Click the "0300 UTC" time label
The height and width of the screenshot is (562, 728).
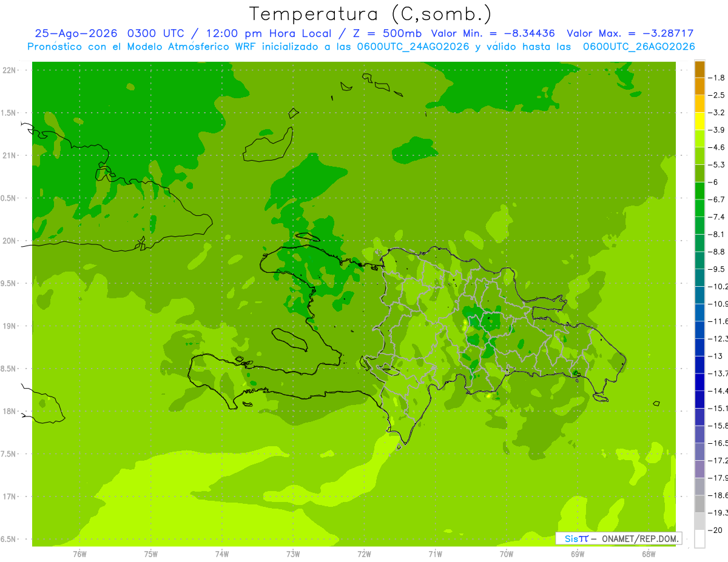coord(156,33)
